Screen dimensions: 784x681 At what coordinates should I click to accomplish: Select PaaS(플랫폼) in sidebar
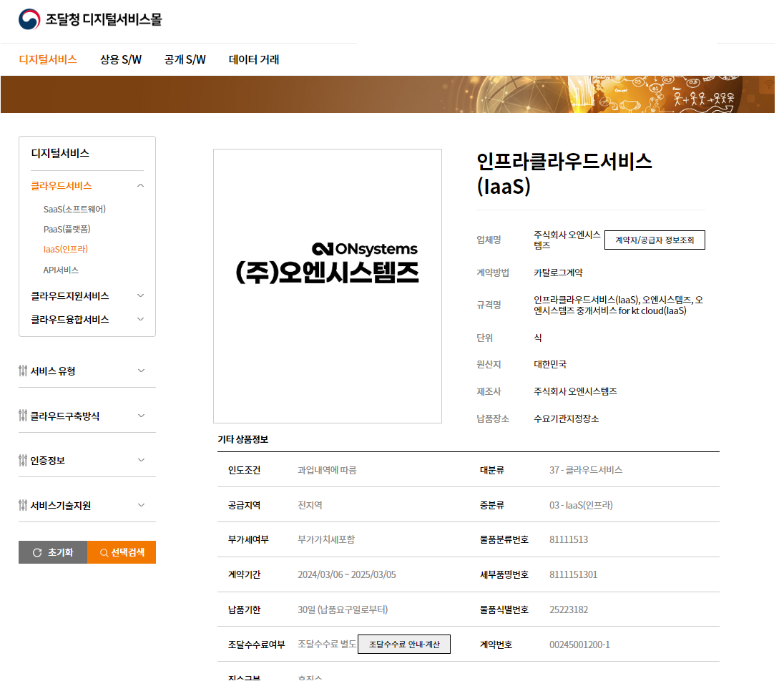pyautogui.click(x=67, y=229)
